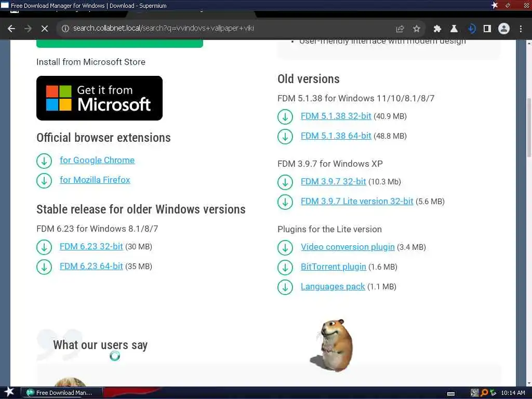Click the What our users say heading

pos(100,345)
